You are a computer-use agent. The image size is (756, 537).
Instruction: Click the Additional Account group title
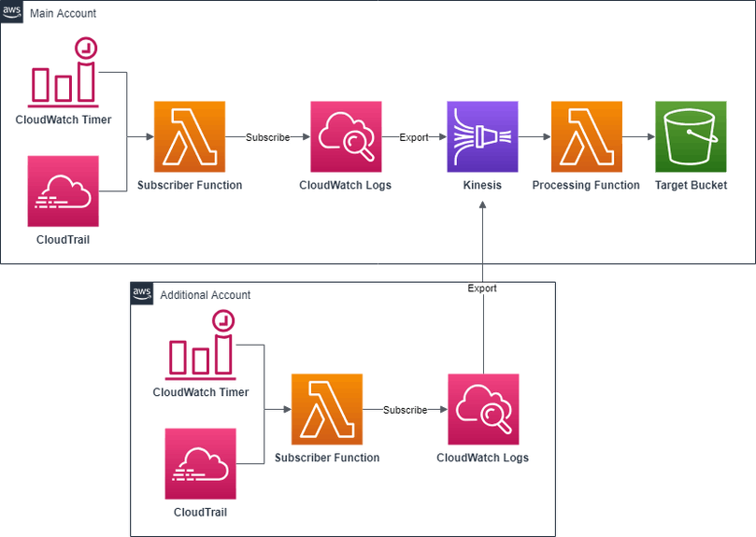tap(205, 295)
